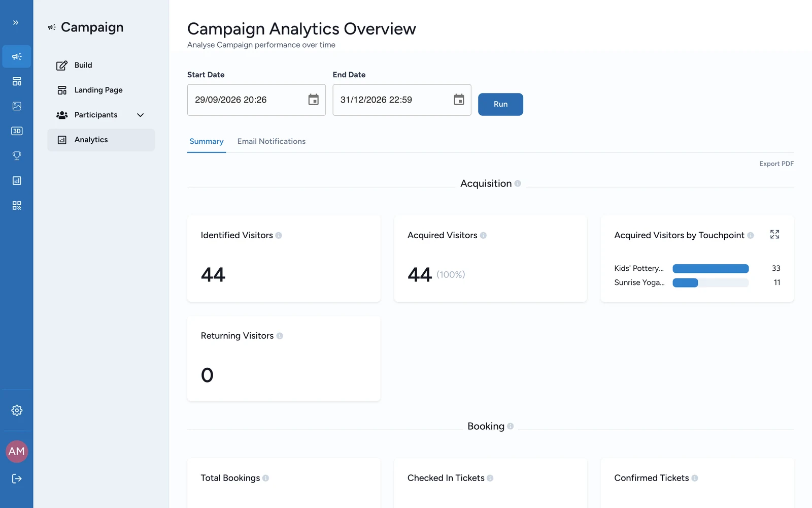Expand the sidebar with double-chevron icon
The height and width of the screenshot is (508, 812).
(x=16, y=23)
